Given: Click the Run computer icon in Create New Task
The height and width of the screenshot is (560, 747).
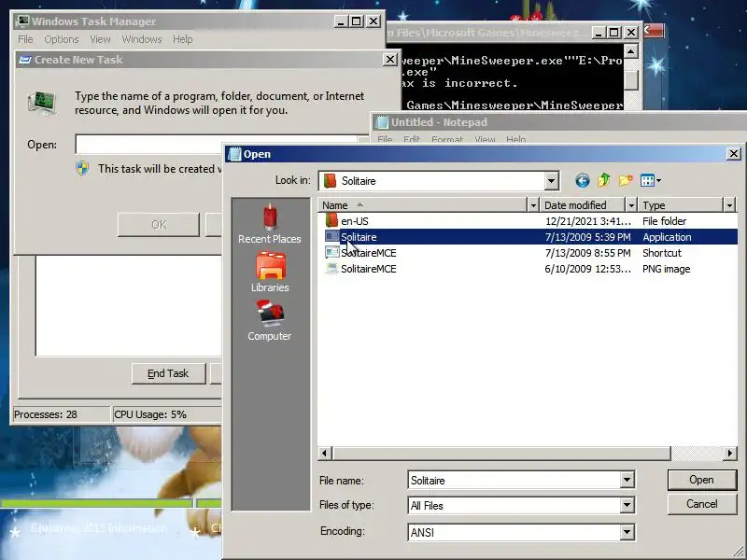Looking at the screenshot, I should tap(42, 104).
